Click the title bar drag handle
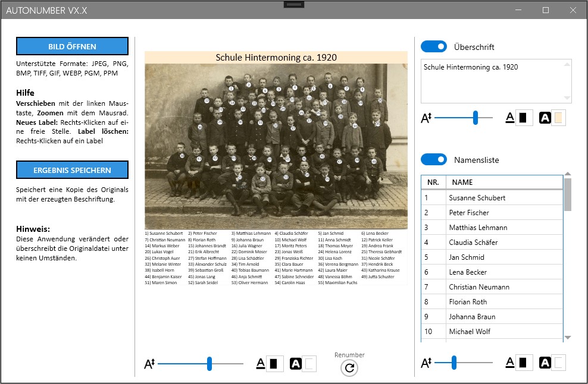Screen dimensions: 588x384 tap(294, 5)
